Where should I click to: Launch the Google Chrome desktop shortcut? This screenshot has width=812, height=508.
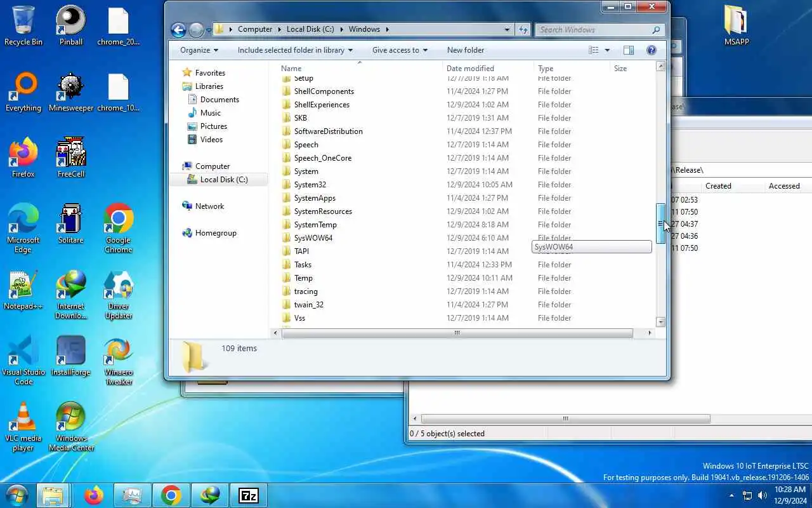point(119,229)
